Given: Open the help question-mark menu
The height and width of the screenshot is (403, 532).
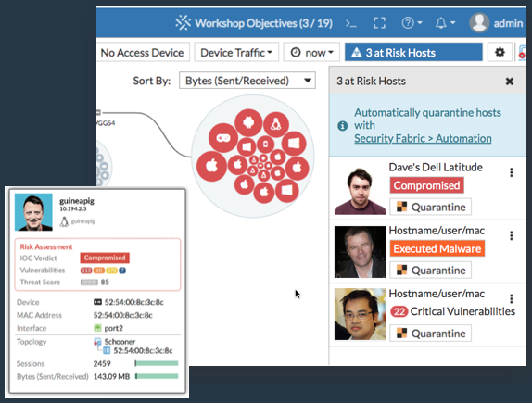Looking at the screenshot, I should coord(412,23).
